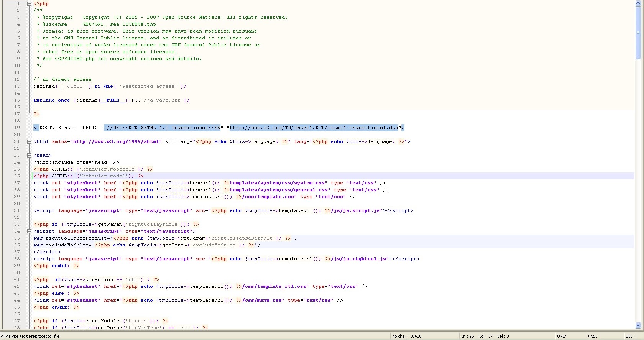Screen dimensions: 644x340
Task: Click the "else" keyword on line 43
Action: click(x=58, y=293)
